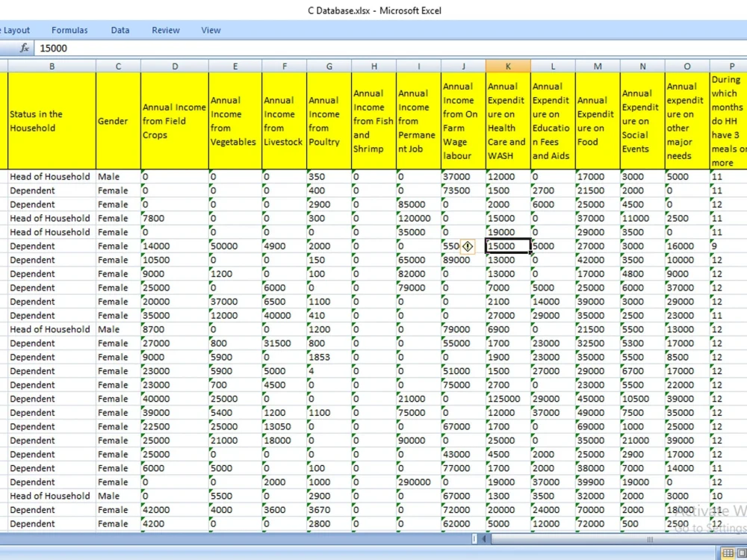Select column G header
Image resolution: width=747 pixels, height=560 pixels.
[x=329, y=66]
